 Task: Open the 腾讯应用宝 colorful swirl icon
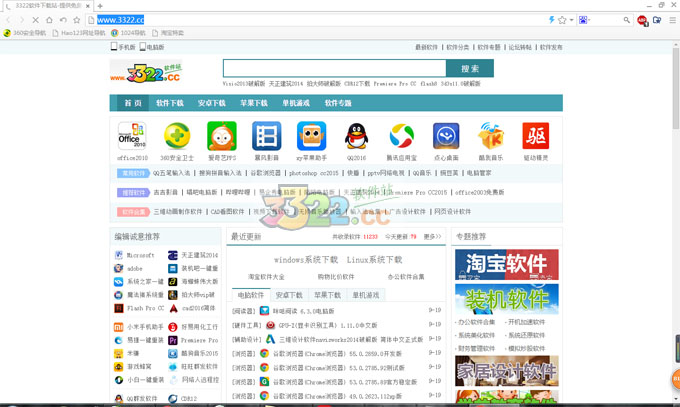click(401, 136)
